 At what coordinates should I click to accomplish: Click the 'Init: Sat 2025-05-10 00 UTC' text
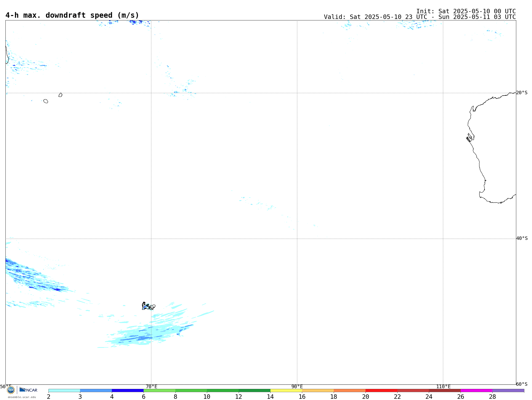pos(466,11)
